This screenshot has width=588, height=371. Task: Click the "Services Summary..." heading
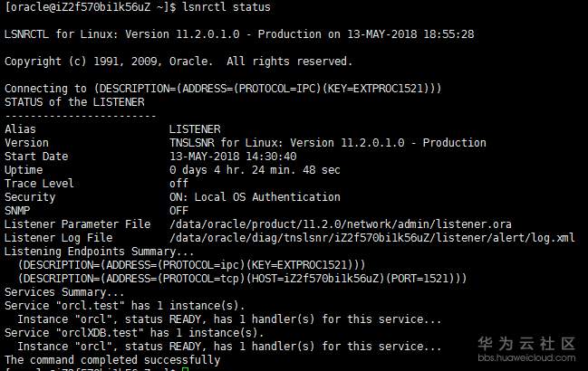(65, 292)
